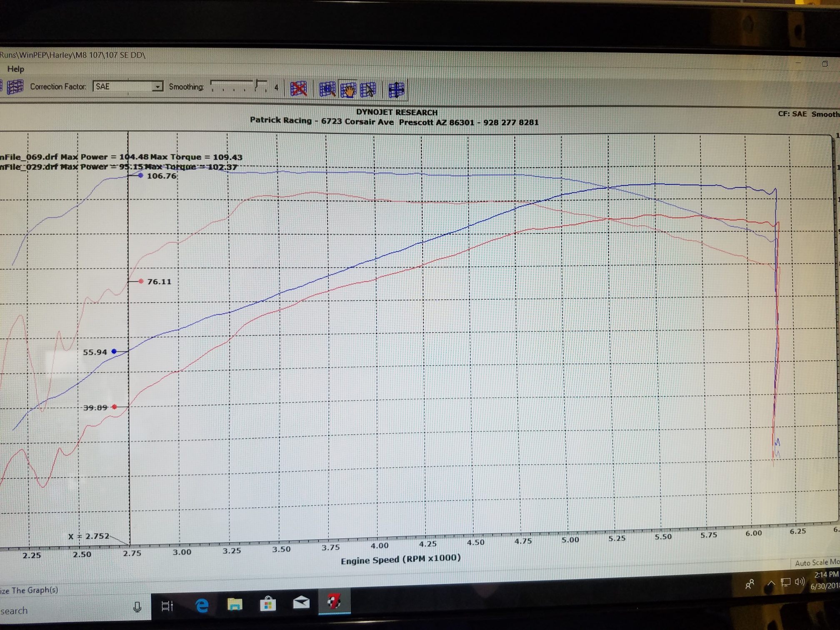Adjust the Smoothing slider

coord(239,86)
